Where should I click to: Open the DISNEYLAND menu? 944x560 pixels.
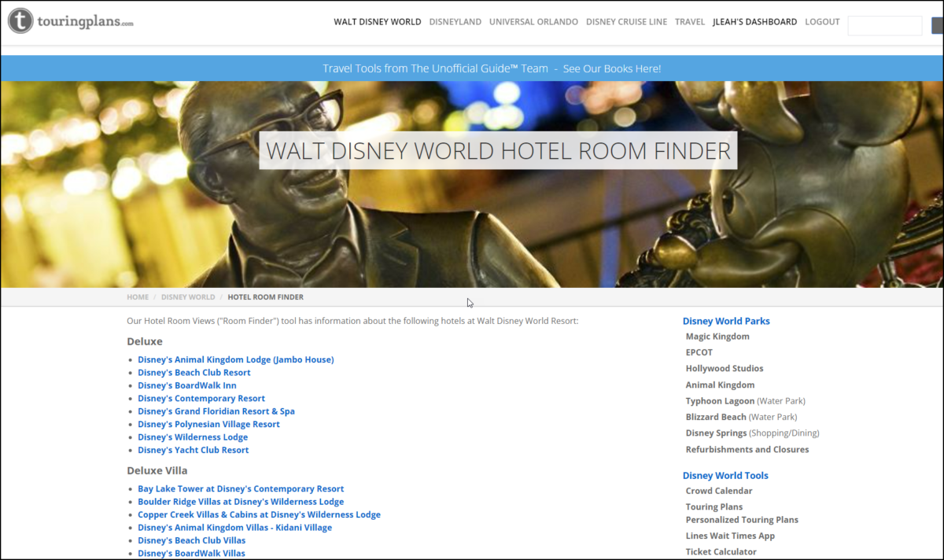[x=455, y=21]
